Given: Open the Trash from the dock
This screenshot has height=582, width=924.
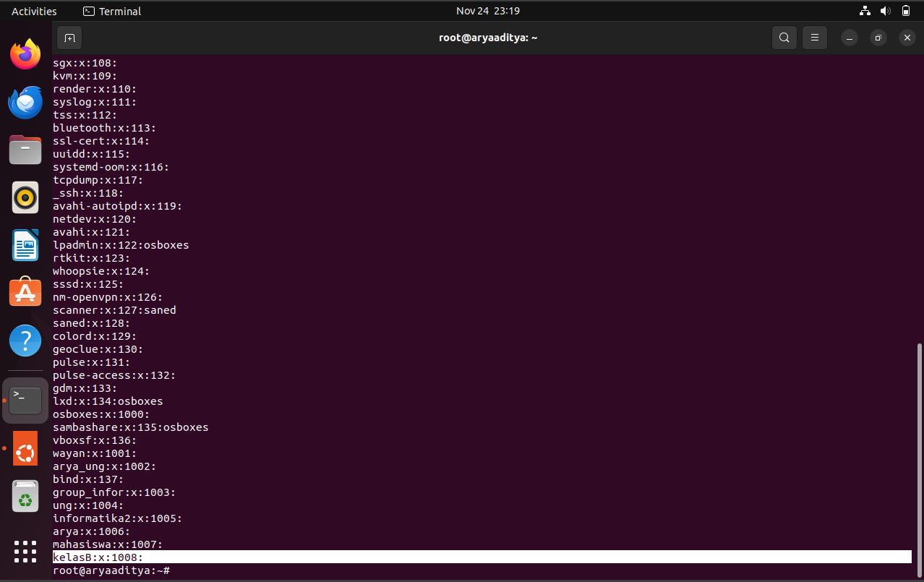Looking at the screenshot, I should pyautogui.click(x=25, y=497).
